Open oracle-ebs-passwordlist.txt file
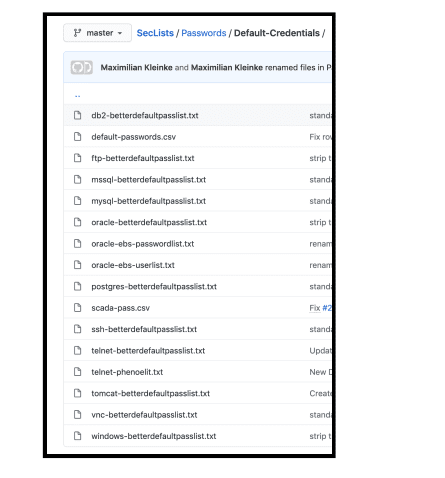Viewport: 445px width, 478px height. click(143, 244)
